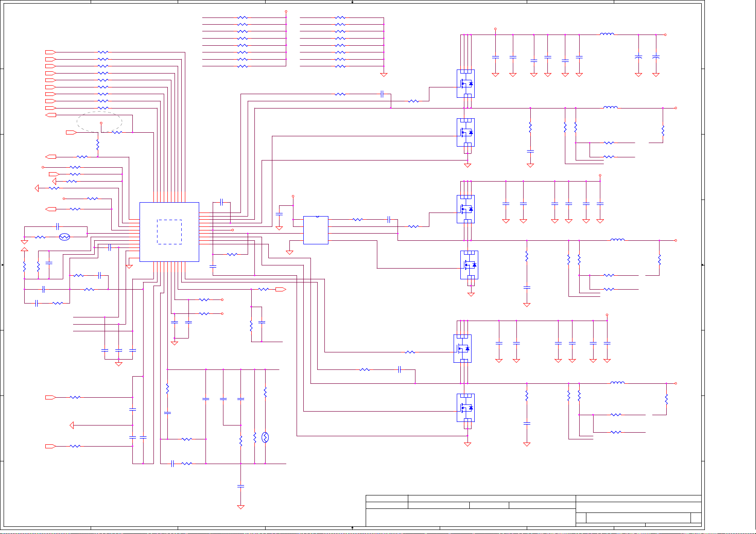The image size is (756, 534).
Task: Click the fifth MOSFET from the top
Action: click(463, 348)
